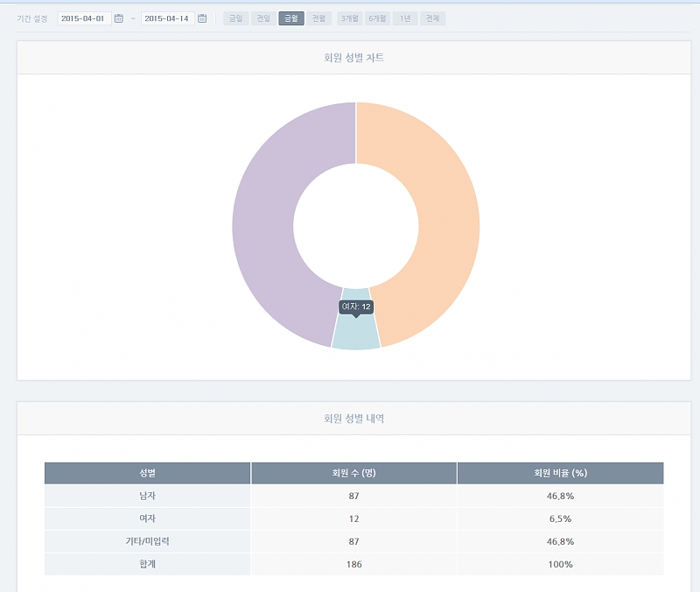Set the period to 6개월

pyautogui.click(x=378, y=18)
